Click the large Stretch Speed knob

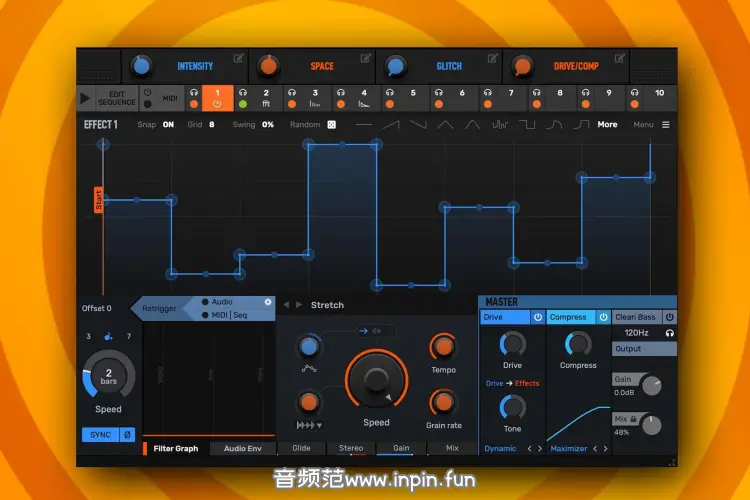(x=376, y=379)
